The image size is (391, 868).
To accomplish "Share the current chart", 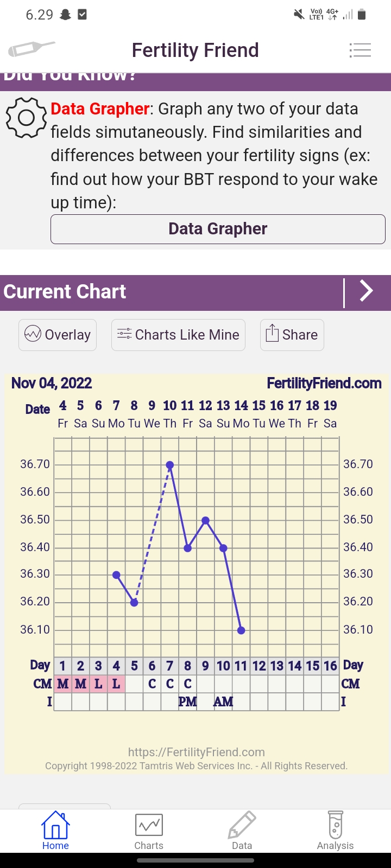I will coord(292,335).
